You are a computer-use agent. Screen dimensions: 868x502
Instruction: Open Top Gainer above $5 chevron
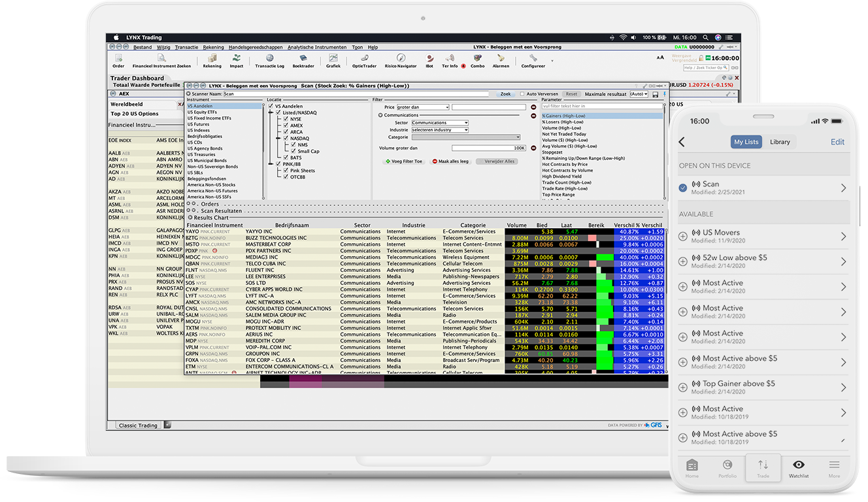coord(843,387)
